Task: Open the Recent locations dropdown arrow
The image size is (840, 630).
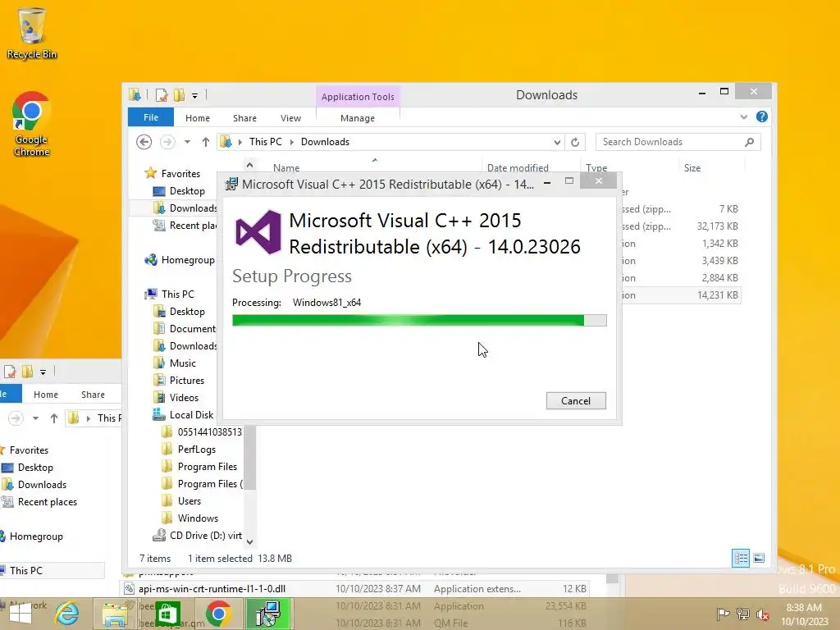Action: click(187, 142)
